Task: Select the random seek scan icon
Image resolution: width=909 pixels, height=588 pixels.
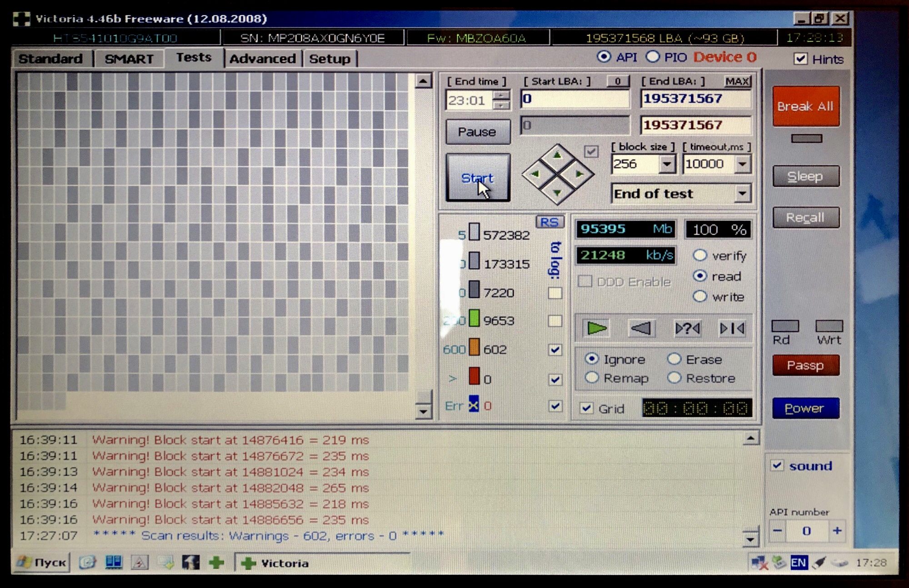Action: tap(687, 328)
